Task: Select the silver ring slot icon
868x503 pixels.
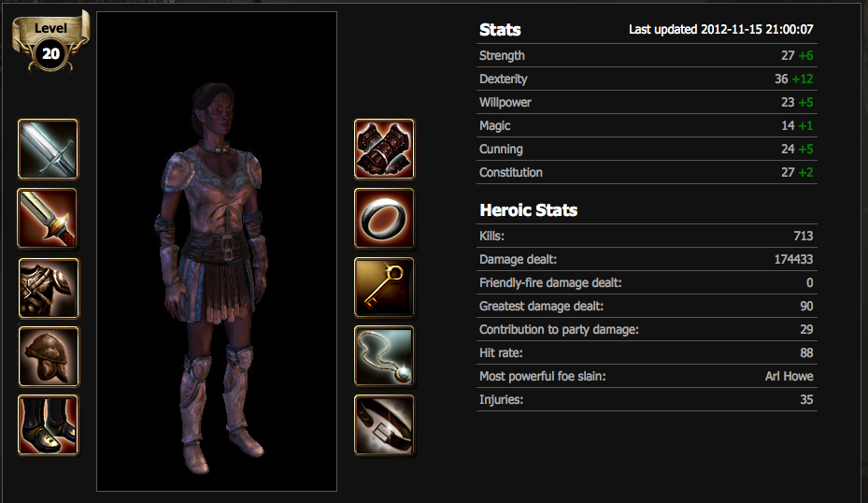Action: [384, 218]
